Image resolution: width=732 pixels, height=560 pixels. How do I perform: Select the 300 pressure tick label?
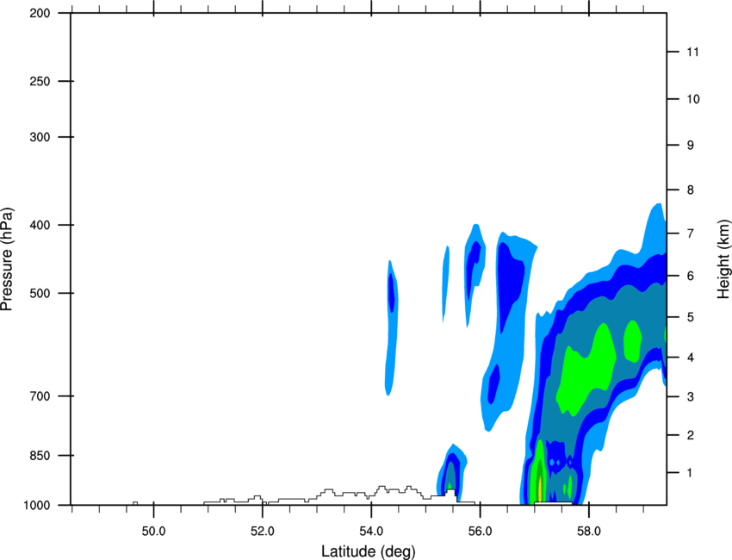tap(40, 137)
